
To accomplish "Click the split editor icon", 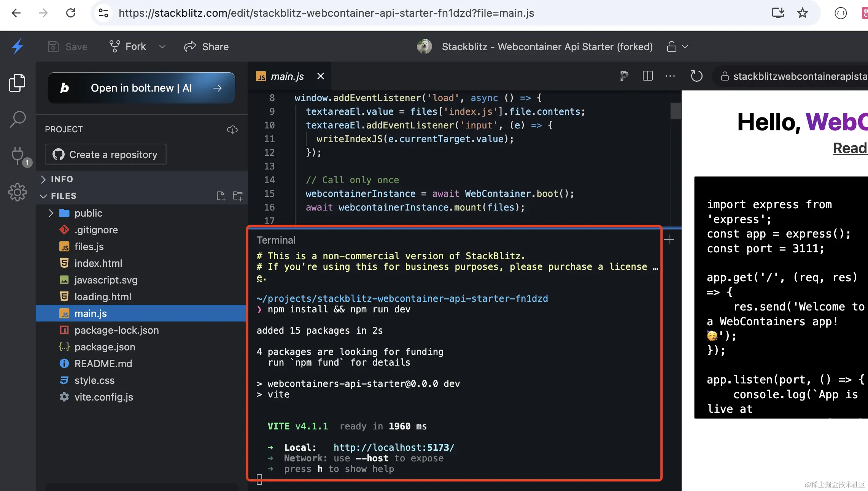I will click(647, 76).
